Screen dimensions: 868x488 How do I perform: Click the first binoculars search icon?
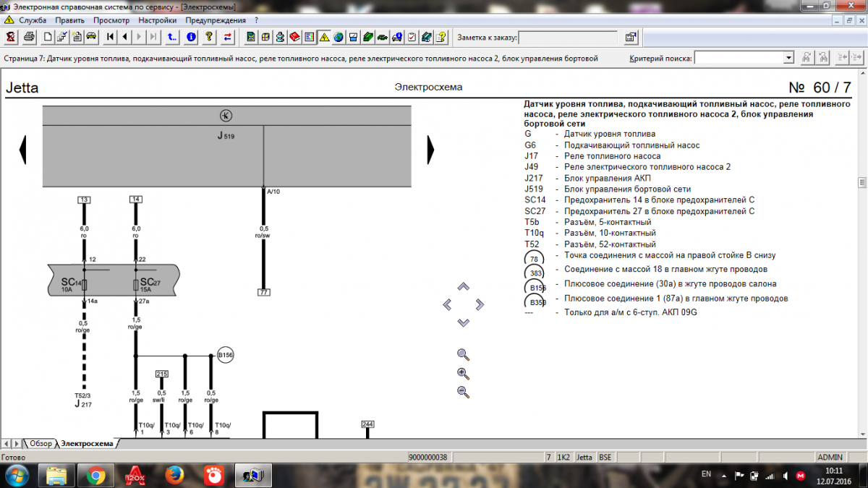pyautogui.click(x=807, y=58)
